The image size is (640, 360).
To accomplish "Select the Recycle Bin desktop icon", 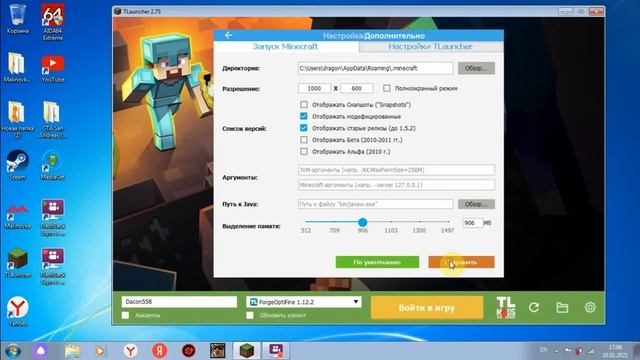I will (18, 19).
